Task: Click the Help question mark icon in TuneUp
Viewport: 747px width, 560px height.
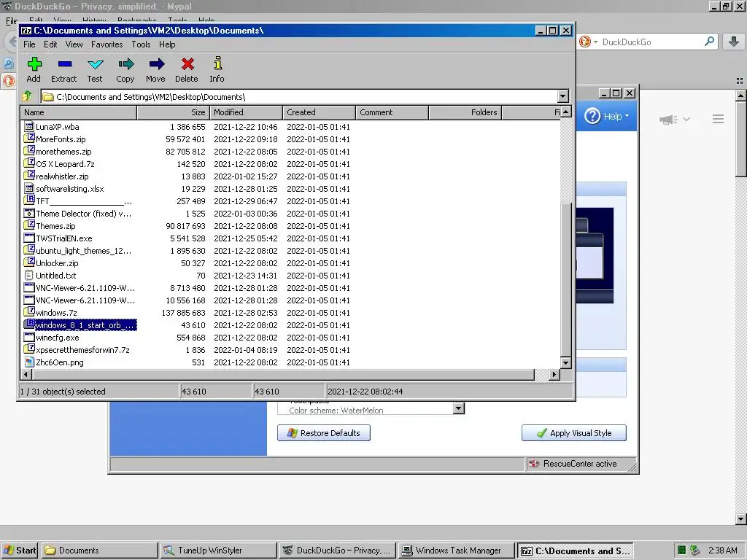Action: (x=592, y=116)
